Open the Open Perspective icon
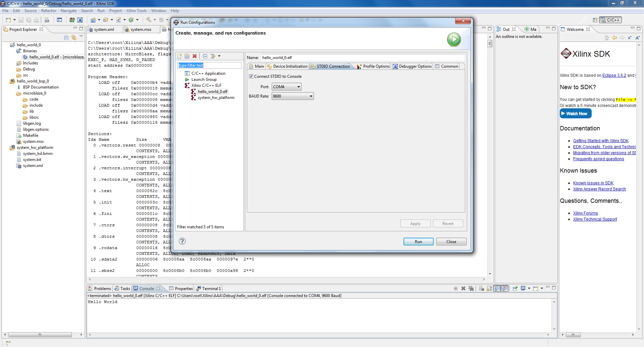 [595, 20]
